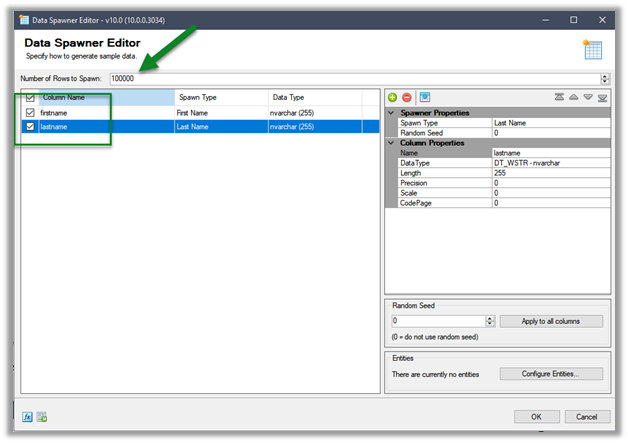
Task: Uncheck the firstname column checkbox
Action: [29, 113]
